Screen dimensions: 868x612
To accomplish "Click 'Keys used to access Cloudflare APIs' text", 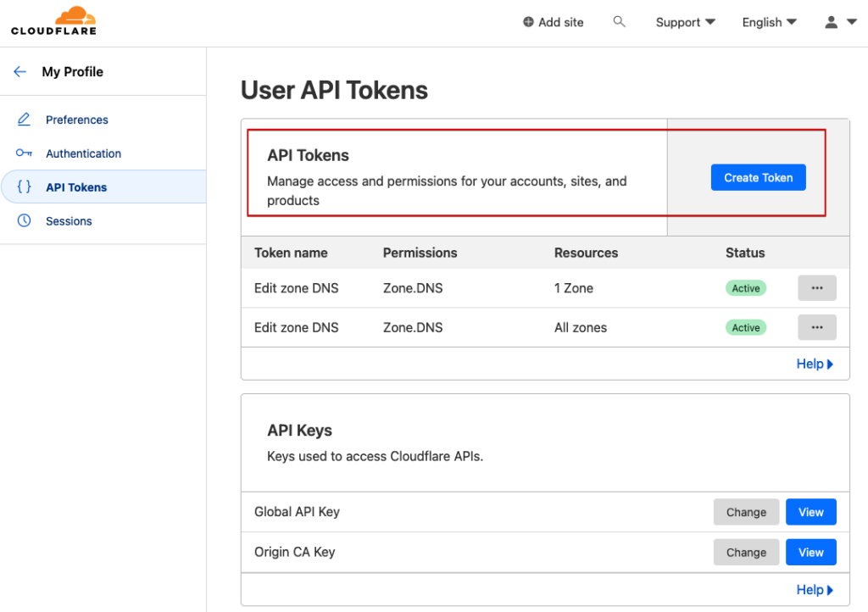I will point(376,457).
